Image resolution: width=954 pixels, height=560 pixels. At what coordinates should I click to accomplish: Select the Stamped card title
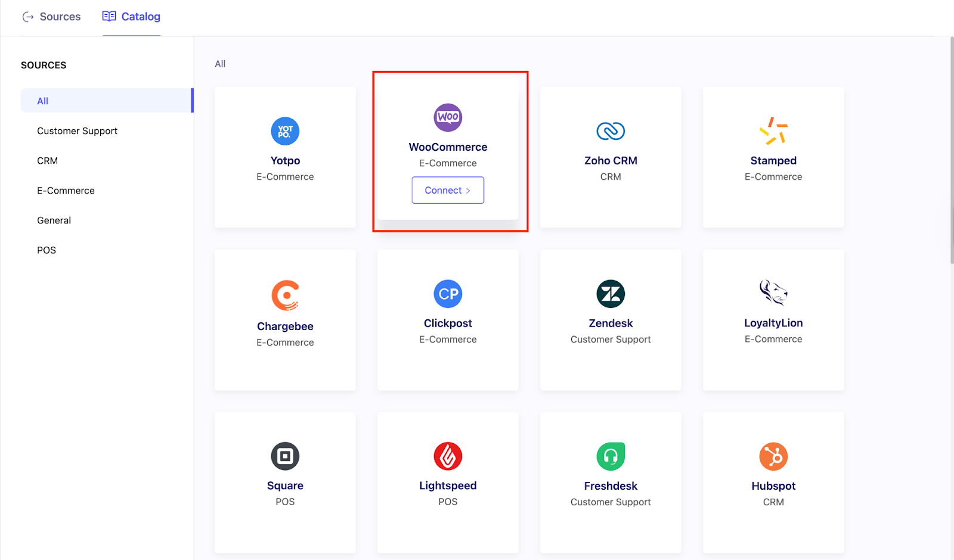(x=773, y=160)
